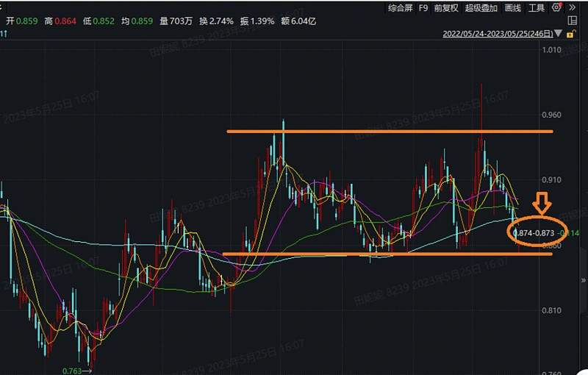Expand the date range dropdown triangle
Image resolution: width=588 pixels, height=375 pixels.
[x=559, y=33]
